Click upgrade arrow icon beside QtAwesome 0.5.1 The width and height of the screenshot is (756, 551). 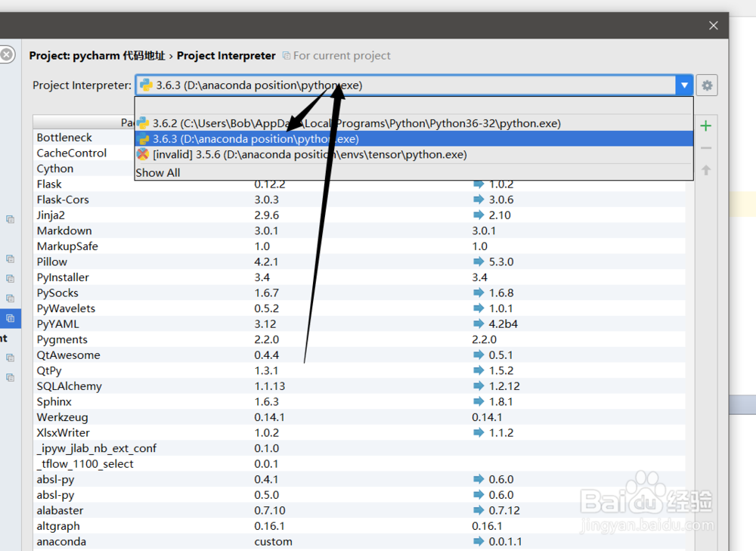(x=479, y=354)
